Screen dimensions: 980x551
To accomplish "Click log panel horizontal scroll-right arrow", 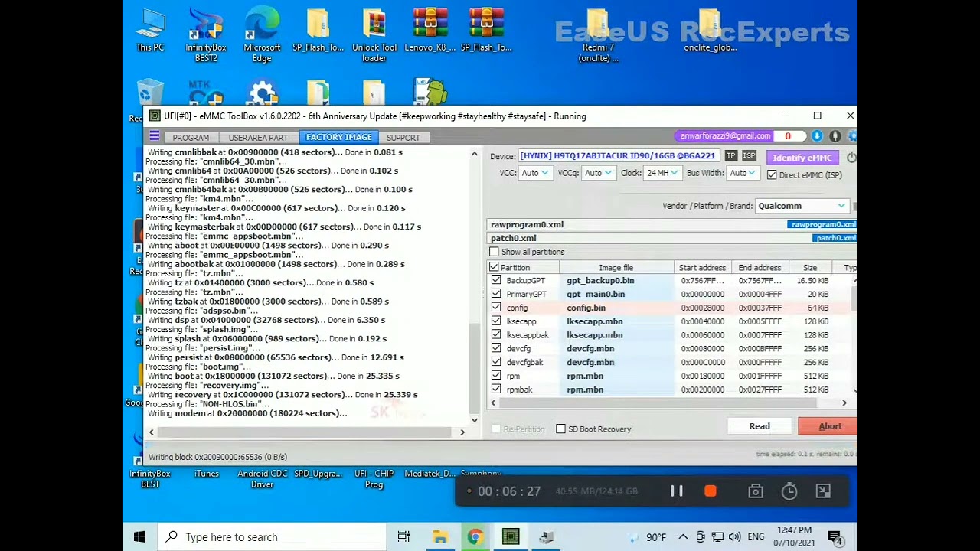I will pyautogui.click(x=462, y=432).
